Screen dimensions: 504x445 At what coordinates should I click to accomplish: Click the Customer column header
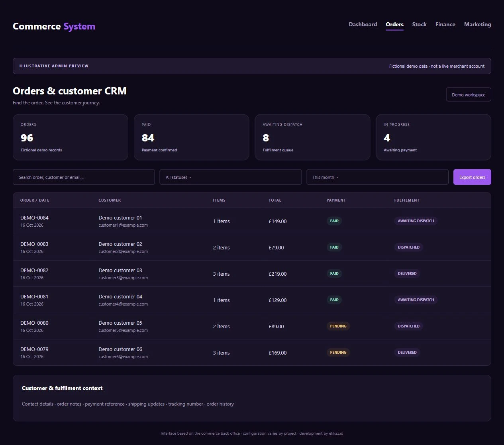(110, 200)
